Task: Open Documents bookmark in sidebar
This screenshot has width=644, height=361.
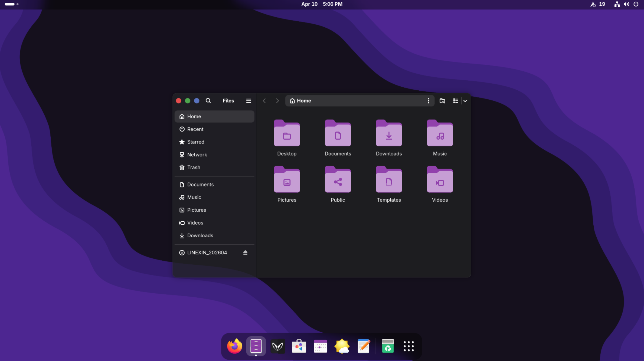Action: (214, 184)
